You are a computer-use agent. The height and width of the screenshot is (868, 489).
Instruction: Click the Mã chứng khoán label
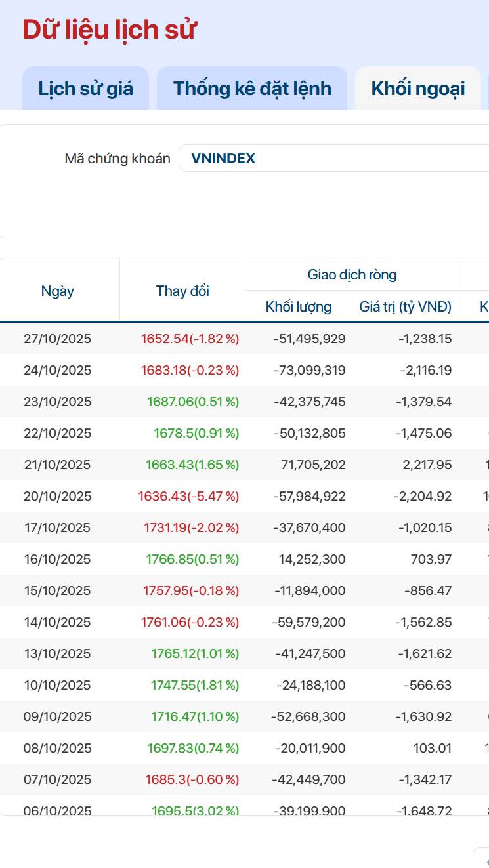coord(117,158)
